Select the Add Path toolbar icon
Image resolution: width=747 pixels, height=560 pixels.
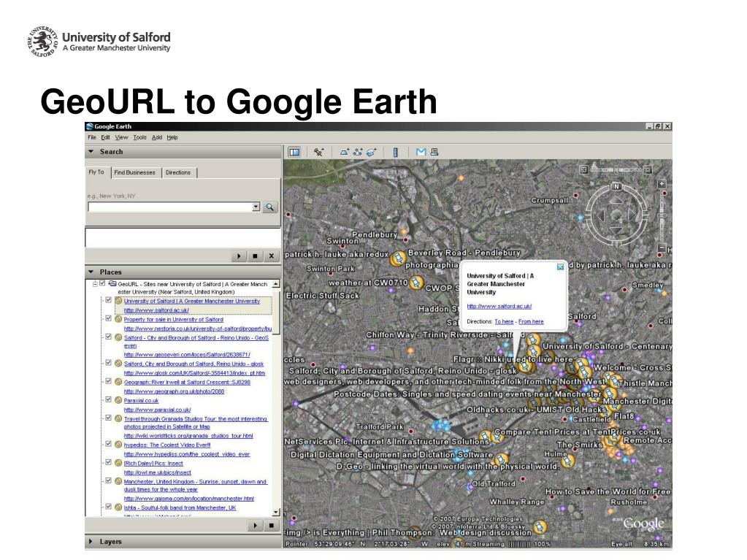358,153
